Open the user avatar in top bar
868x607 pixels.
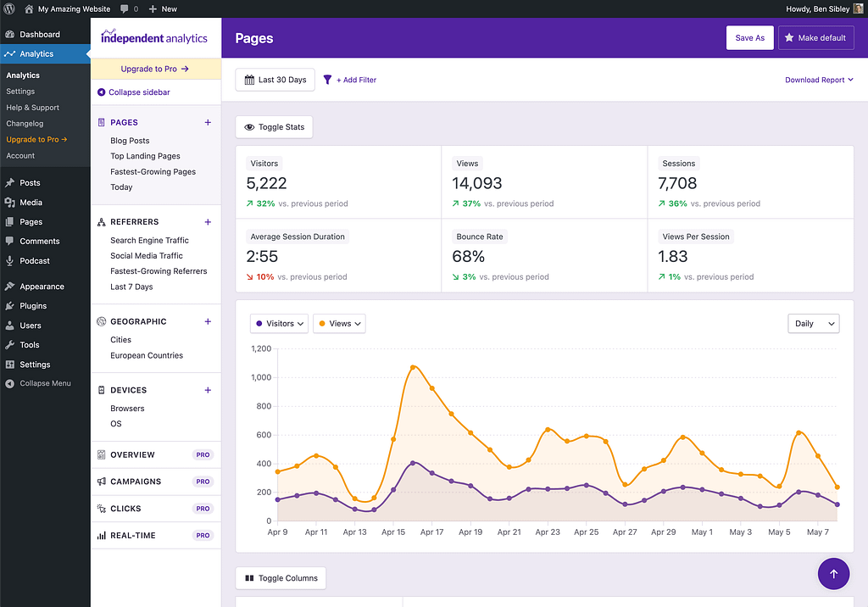click(x=858, y=8)
